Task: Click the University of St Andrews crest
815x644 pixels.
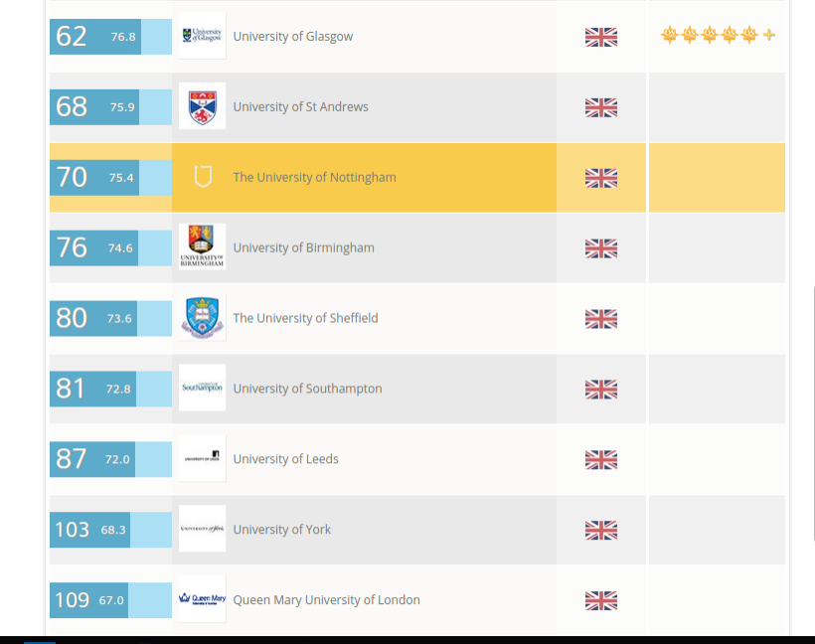Action: coord(202,106)
